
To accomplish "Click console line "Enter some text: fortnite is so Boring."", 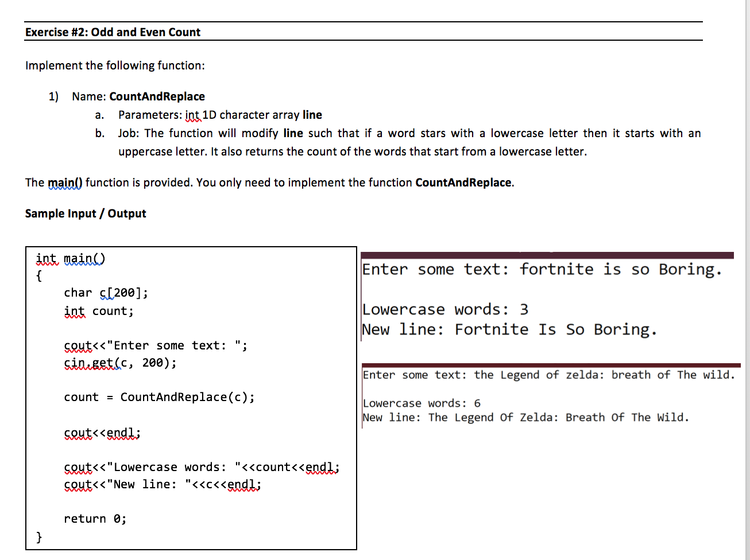I will click(x=542, y=269).
